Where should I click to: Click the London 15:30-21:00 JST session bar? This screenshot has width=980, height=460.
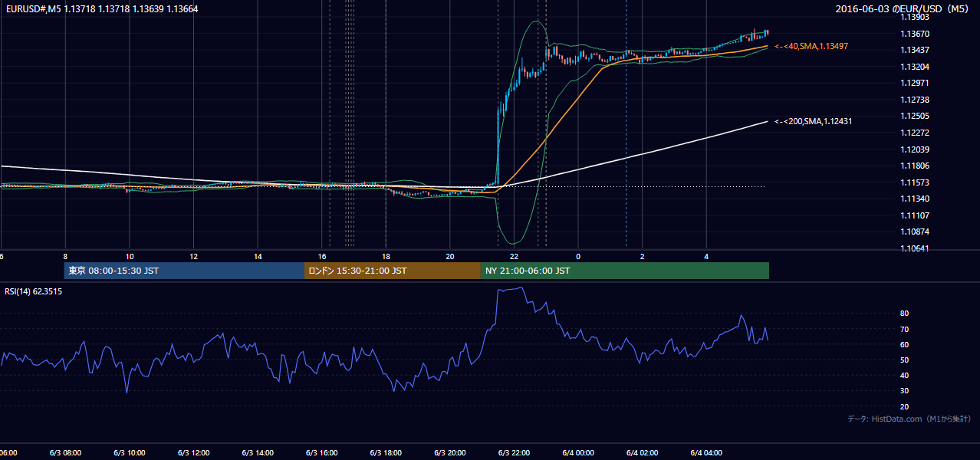393,271
